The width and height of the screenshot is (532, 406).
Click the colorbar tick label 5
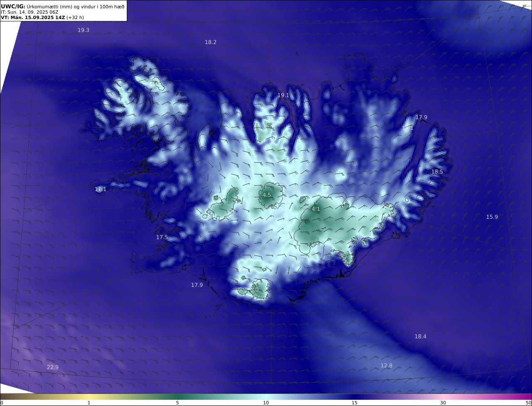177,403
